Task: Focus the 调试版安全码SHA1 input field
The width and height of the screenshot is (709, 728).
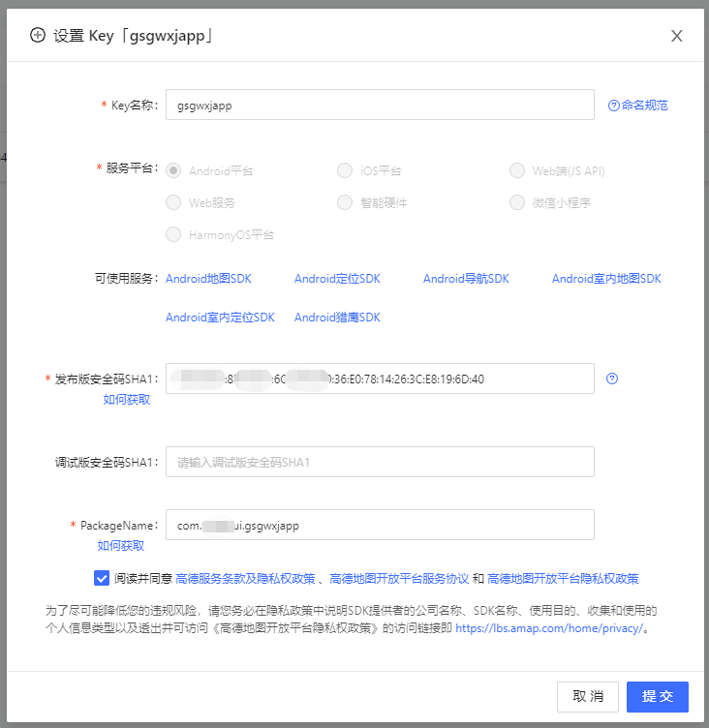Action: point(380,462)
